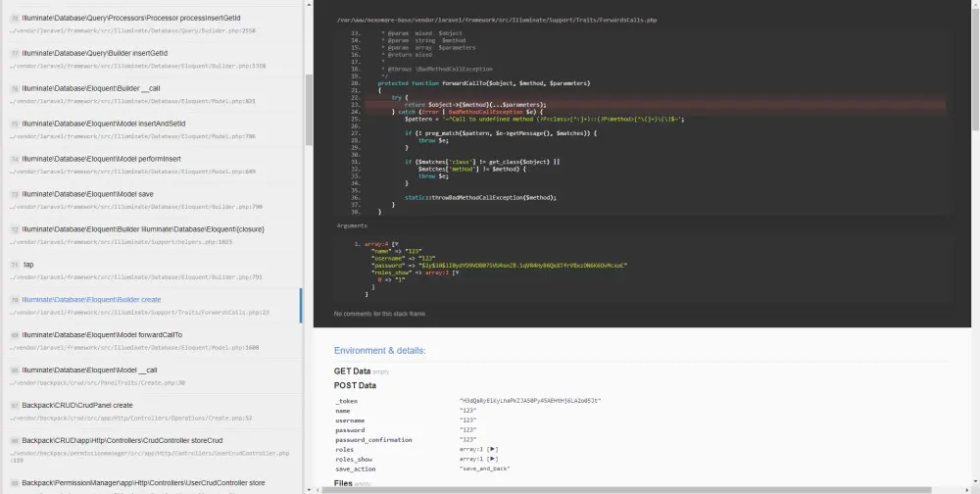Viewport: 980px width, 494px height.
Task: Click the GET Data heading
Action: [352, 371]
